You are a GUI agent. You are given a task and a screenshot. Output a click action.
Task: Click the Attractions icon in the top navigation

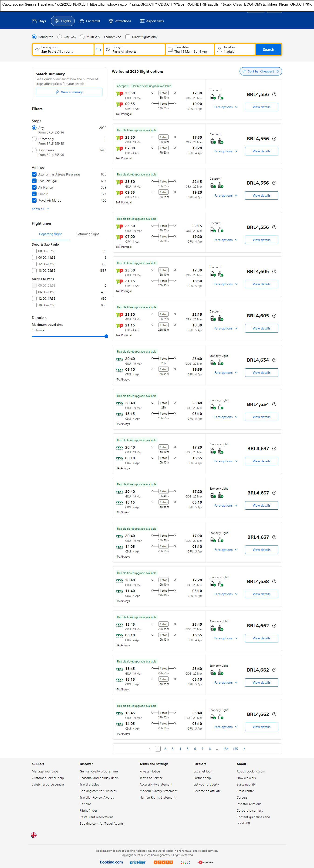pyautogui.click(x=111, y=21)
